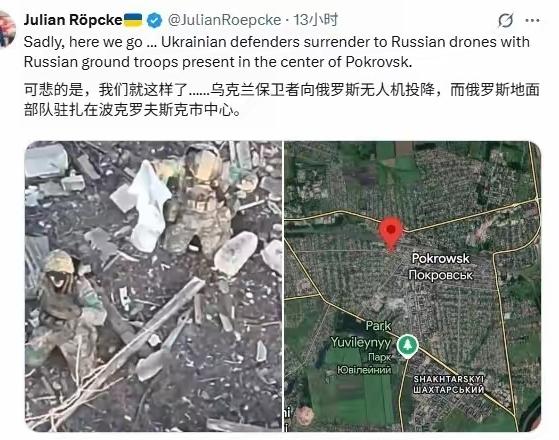Open the drone footage photo of soldiers

pos(153,286)
